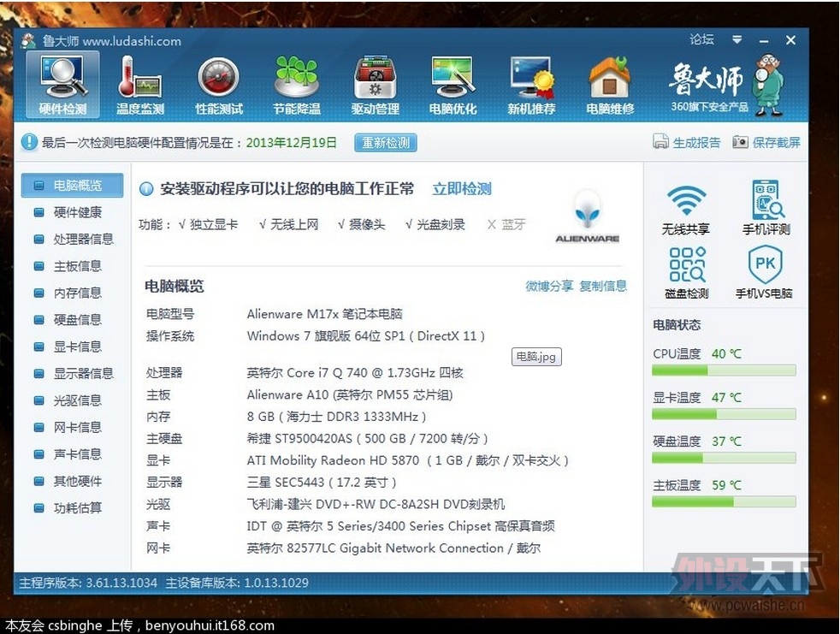Viewport: 840px width, 634px height.
Task: Click the 主程序版本 3.61.13.1034 status text
Action: click(x=88, y=583)
